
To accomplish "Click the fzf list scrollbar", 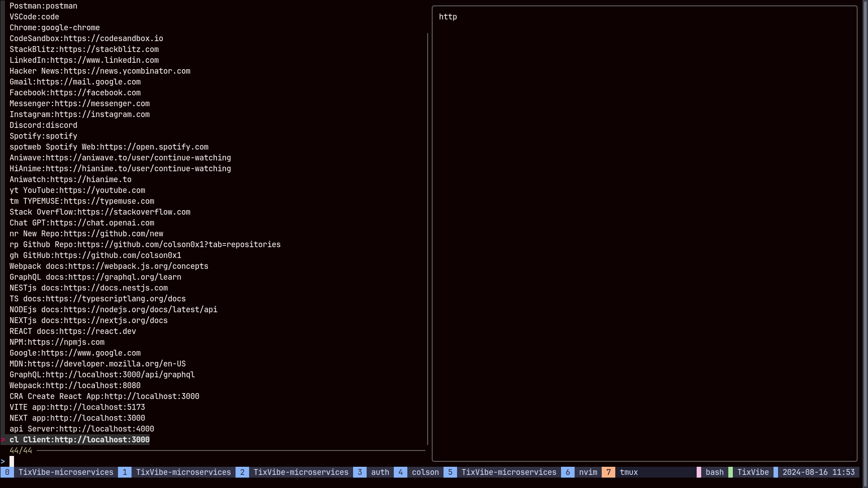I will coord(428,239).
